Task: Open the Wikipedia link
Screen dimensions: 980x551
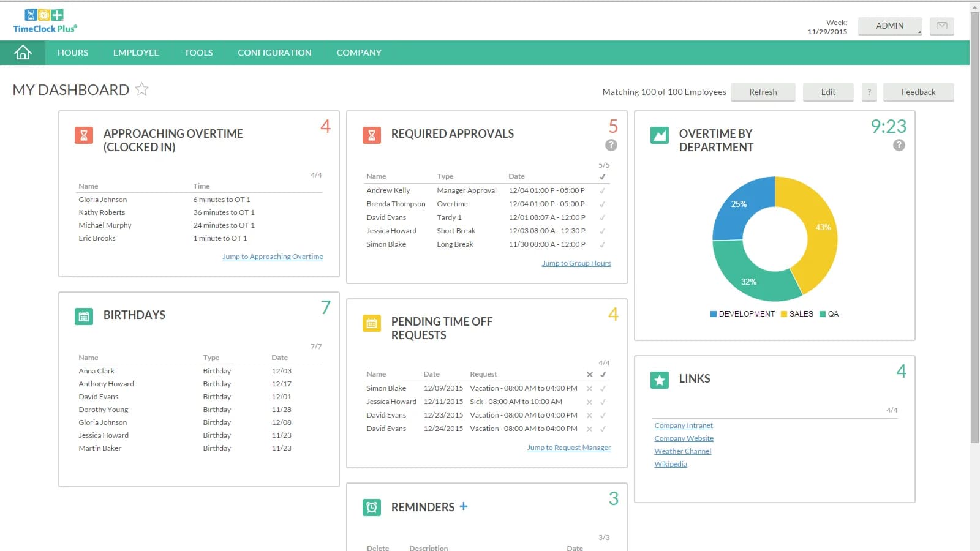Action: (671, 464)
